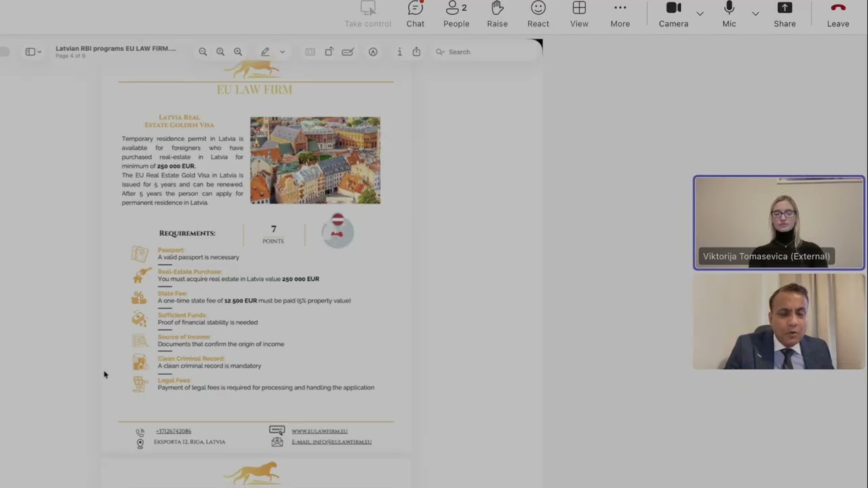The height and width of the screenshot is (488, 868).
Task: Expand the Mic options arrow
Action: [x=755, y=14]
